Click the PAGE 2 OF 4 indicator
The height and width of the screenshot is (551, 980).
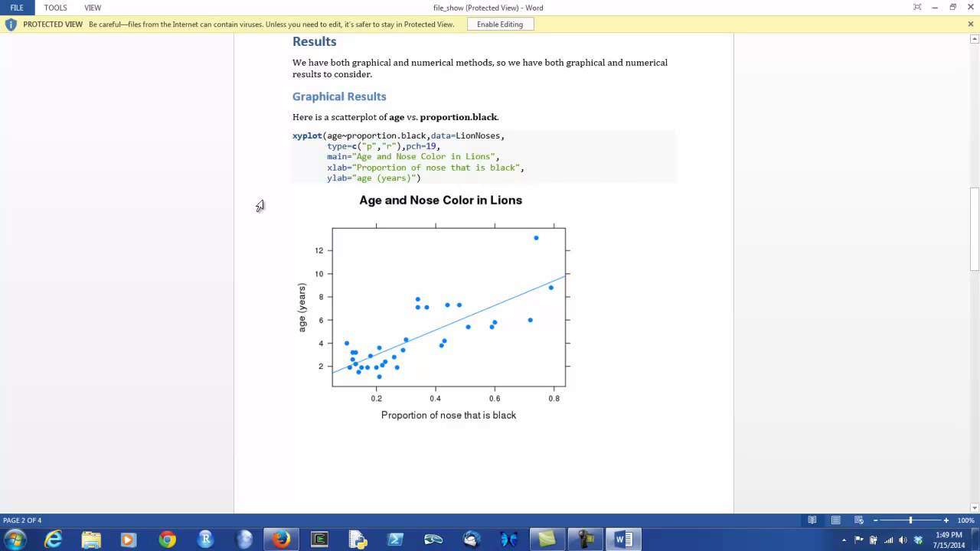(22, 520)
